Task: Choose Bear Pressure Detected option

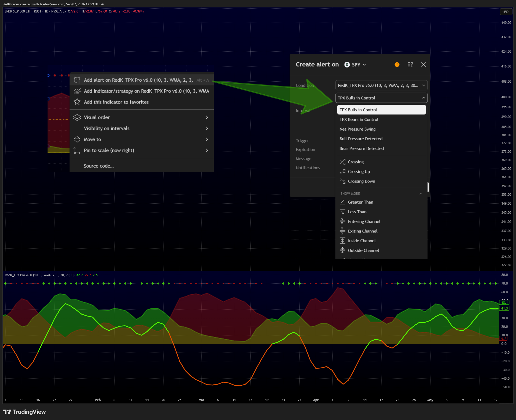Action: pos(381,149)
